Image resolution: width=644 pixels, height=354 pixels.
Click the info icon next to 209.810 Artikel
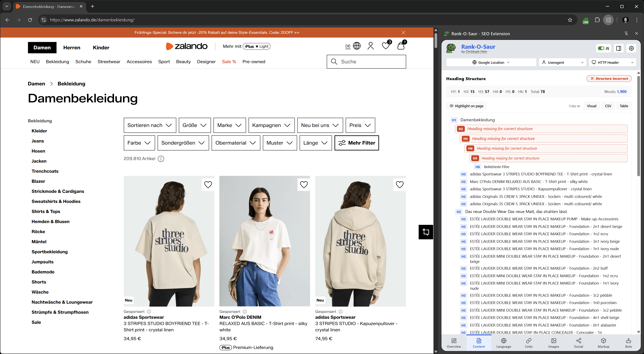coord(161,159)
